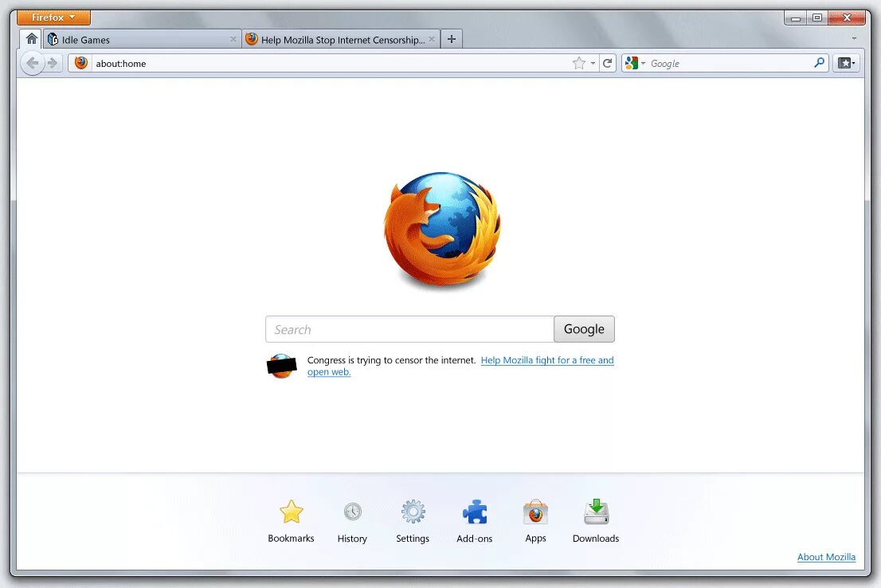Maximize the Firefox window
Image resolution: width=881 pixels, height=588 pixels.
click(x=817, y=18)
